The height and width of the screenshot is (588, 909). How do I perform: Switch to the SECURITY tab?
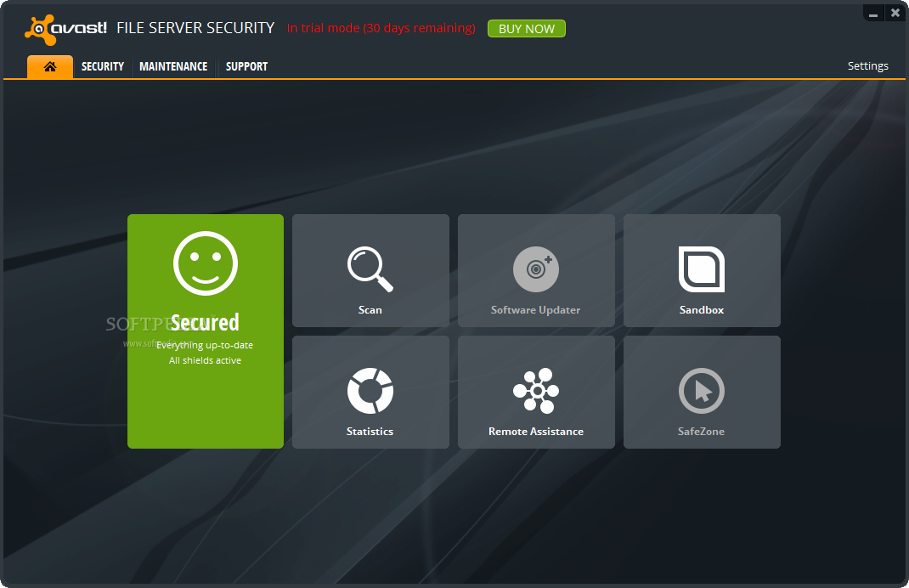pos(103,66)
